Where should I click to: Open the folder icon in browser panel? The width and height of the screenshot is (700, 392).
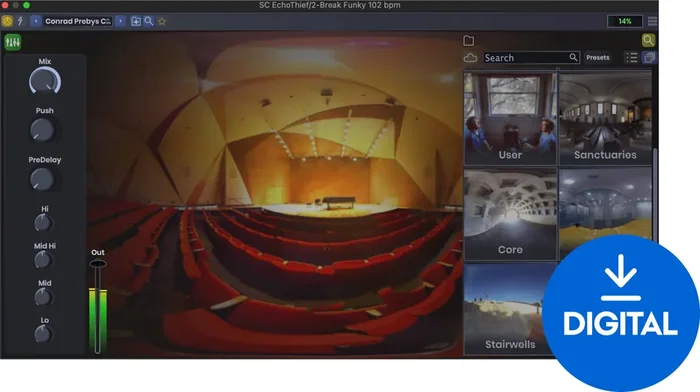[469, 41]
